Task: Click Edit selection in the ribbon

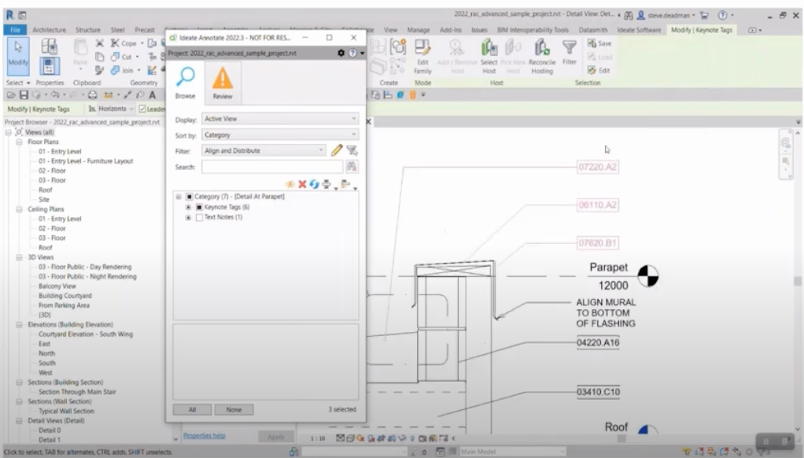Action: pos(599,70)
